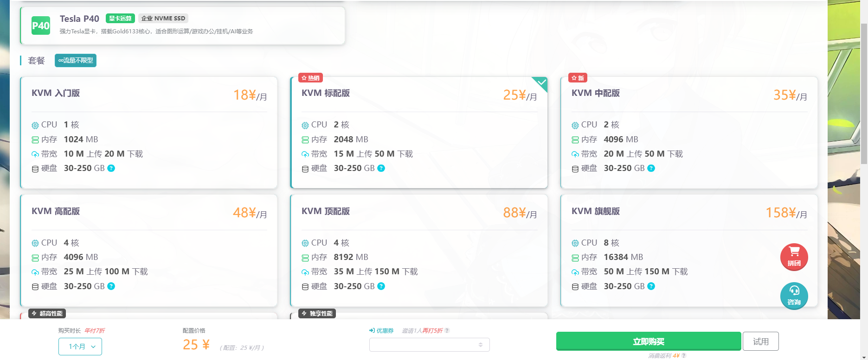Select the KVM 顶配版 88¥ plan
Image resolution: width=868 pixels, height=360 pixels.
(x=419, y=251)
